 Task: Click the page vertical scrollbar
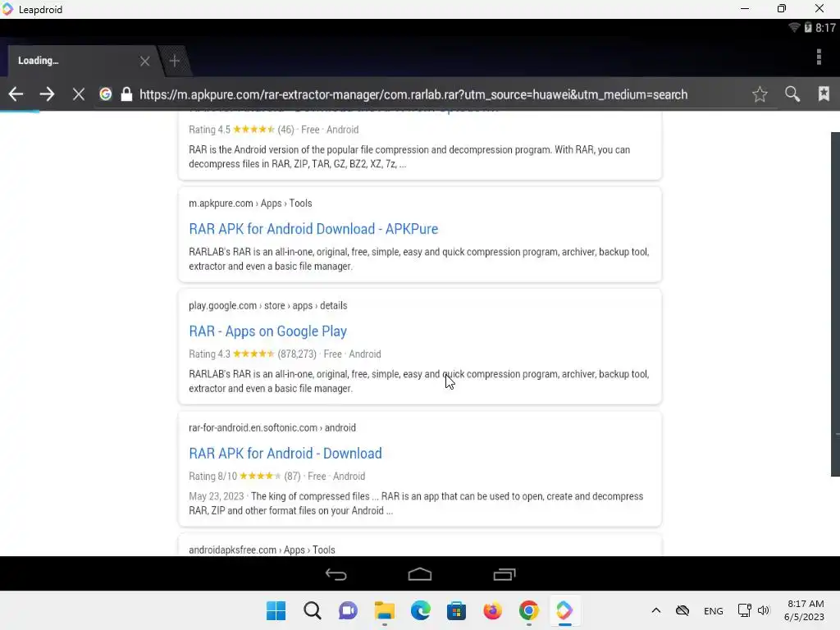pyautogui.click(x=835, y=304)
